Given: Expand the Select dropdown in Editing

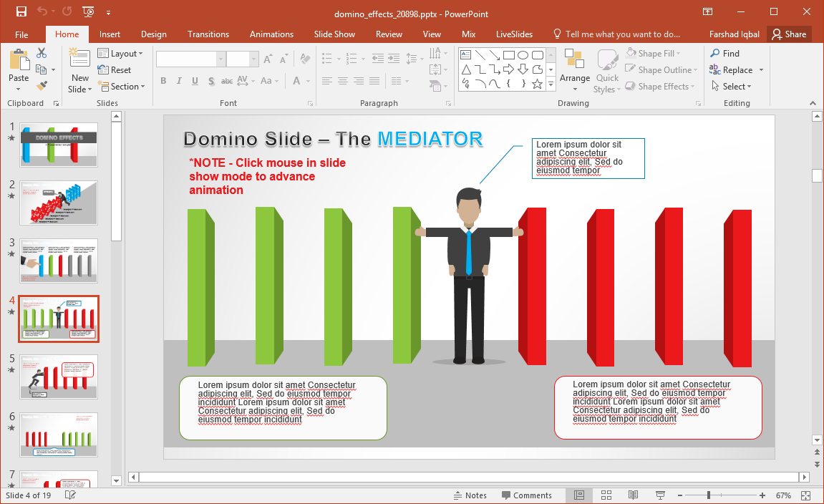Looking at the screenshot, I should (x=731, y=87).
